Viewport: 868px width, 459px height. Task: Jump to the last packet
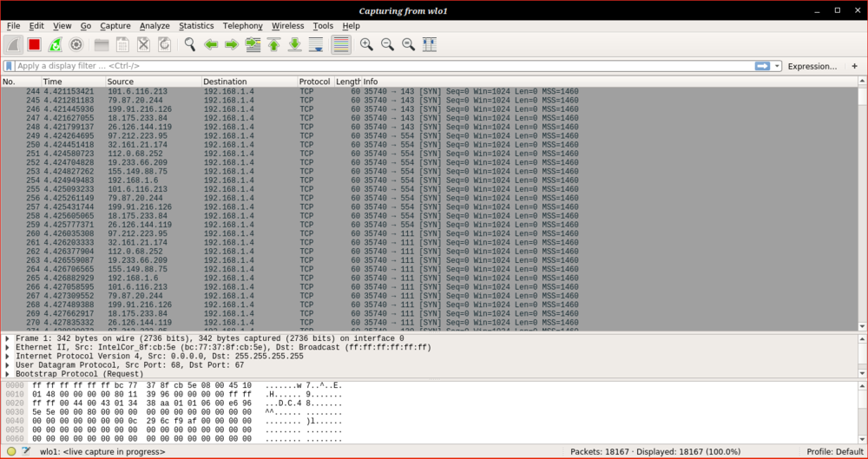tap(295, 44)
